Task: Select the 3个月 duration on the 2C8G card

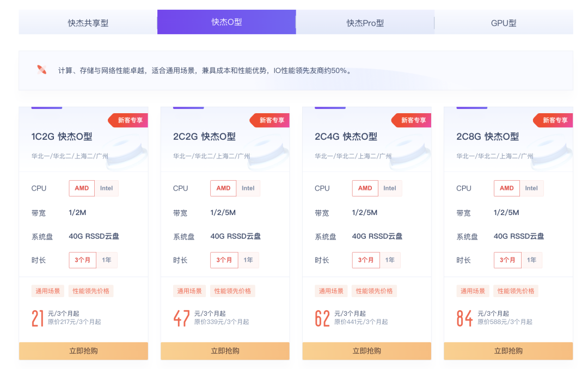Action: tap(507, 260)
